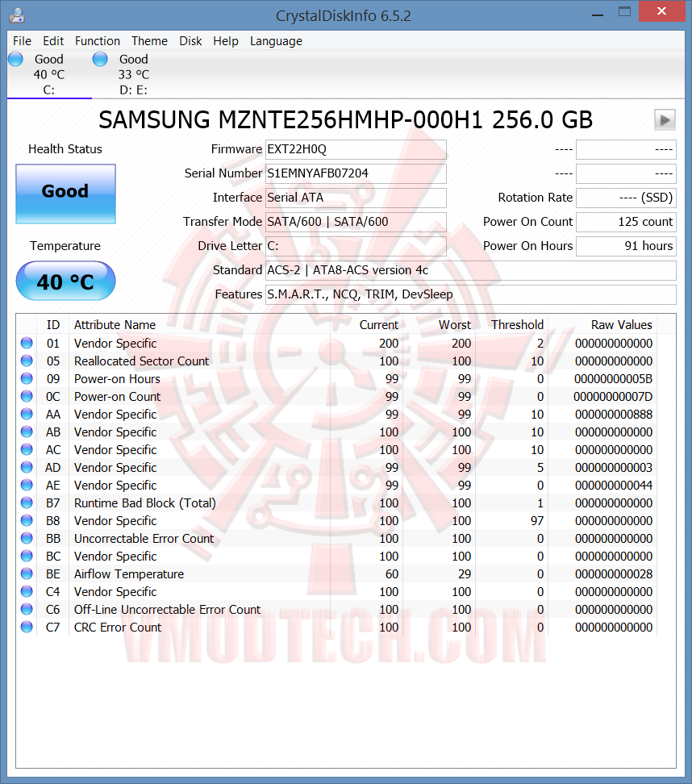Click the Standard field ACS-2
The height and width of the screenshot is (784, 692).
pyautogui.click(x=470, y=270)
